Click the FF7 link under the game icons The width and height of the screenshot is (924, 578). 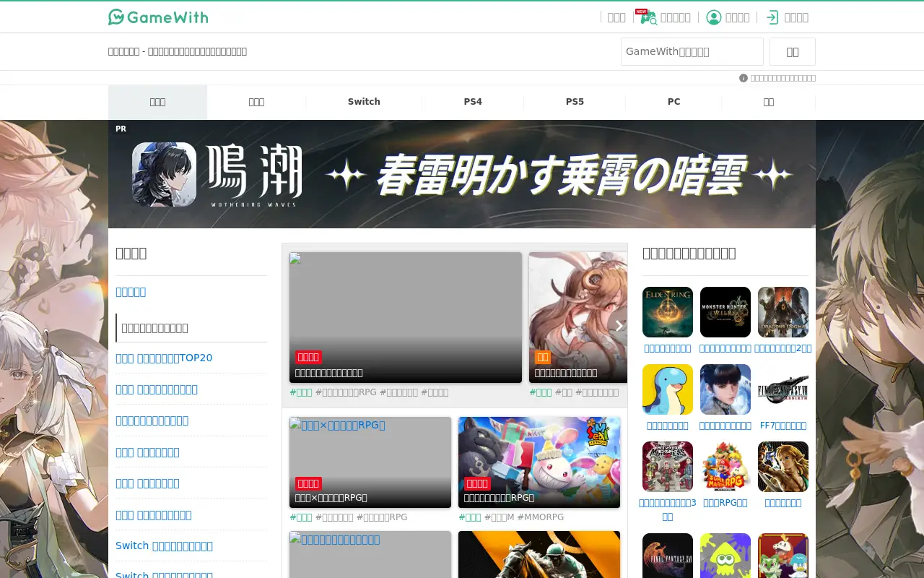(783, 426)
